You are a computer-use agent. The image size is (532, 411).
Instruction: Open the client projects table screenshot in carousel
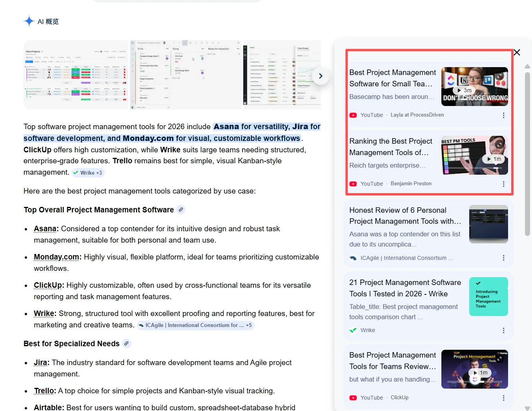click(x=76, y=75)
